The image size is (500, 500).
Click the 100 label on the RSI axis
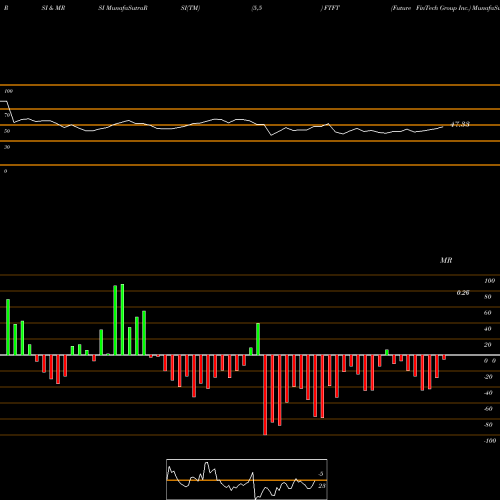click(x=8, y=91)
